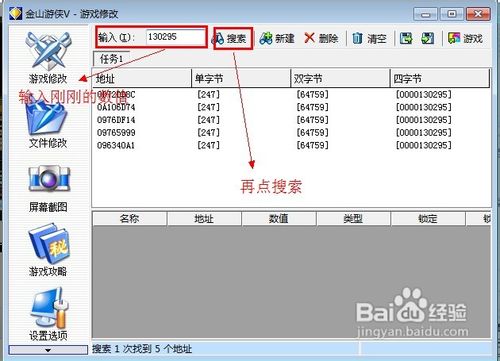Click the 输入(I): label text
The height and width of the screenshot is (361, 500).
[117, 37]
